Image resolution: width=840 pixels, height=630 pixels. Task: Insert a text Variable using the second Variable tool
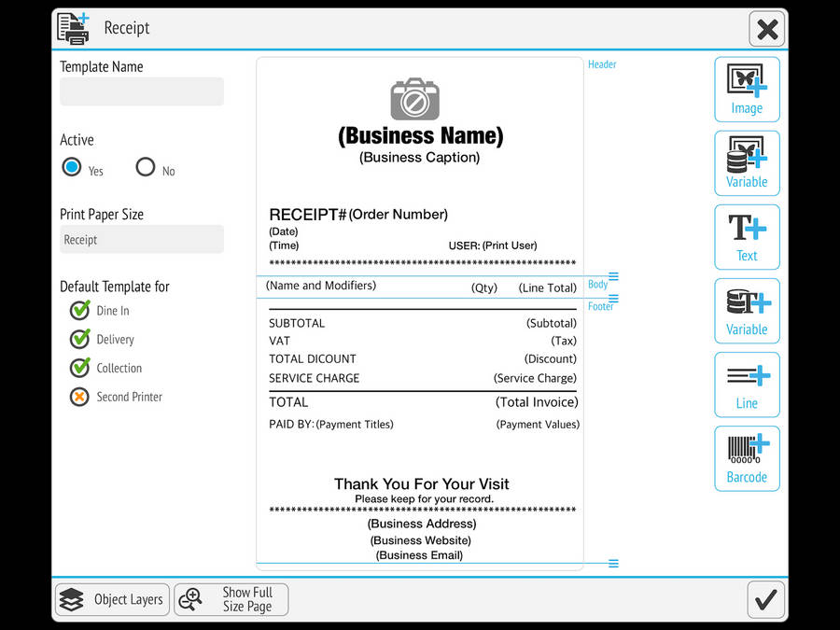[747, 311]
